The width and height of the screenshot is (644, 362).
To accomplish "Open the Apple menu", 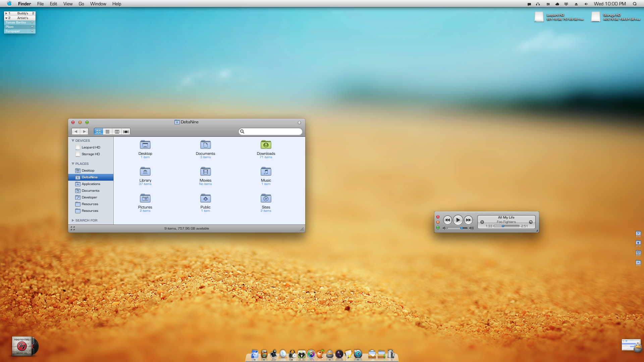I will click(9, 4).
